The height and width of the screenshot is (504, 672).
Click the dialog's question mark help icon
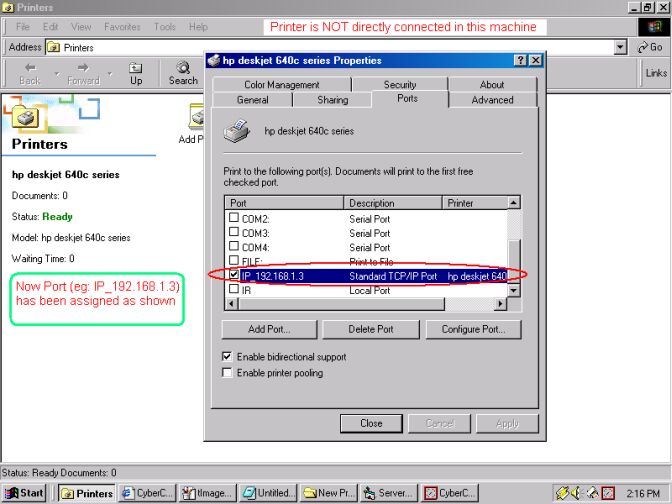click(x=521, y=61)
